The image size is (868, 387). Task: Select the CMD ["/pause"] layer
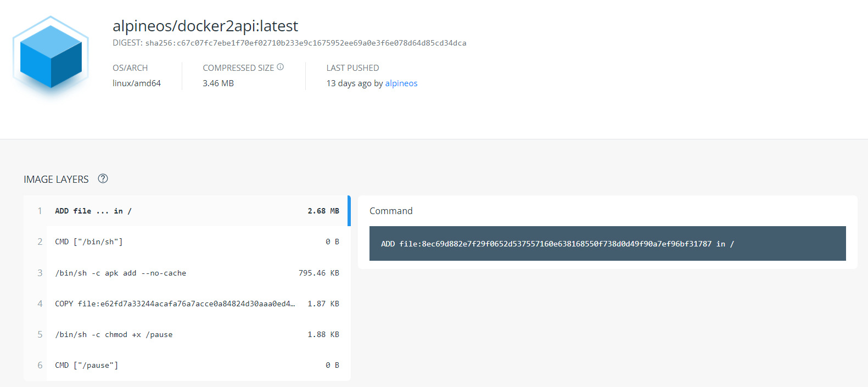pyautogui.click(x=187, y=365)
